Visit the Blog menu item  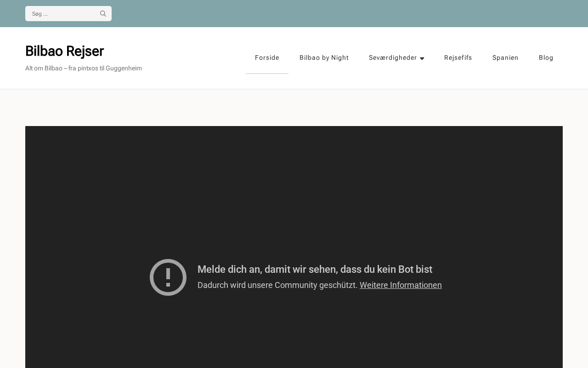pos(546,58)
